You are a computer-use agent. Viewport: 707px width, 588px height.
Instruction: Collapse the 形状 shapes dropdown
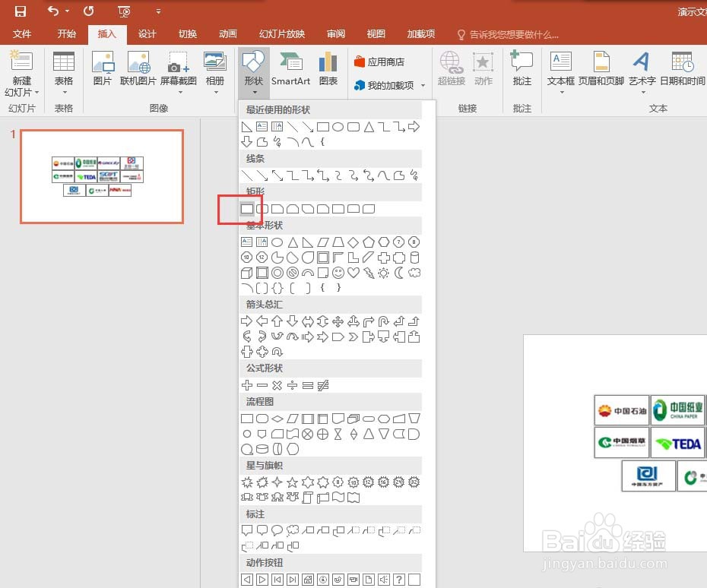pyautogui.click(x=254, y=74)
